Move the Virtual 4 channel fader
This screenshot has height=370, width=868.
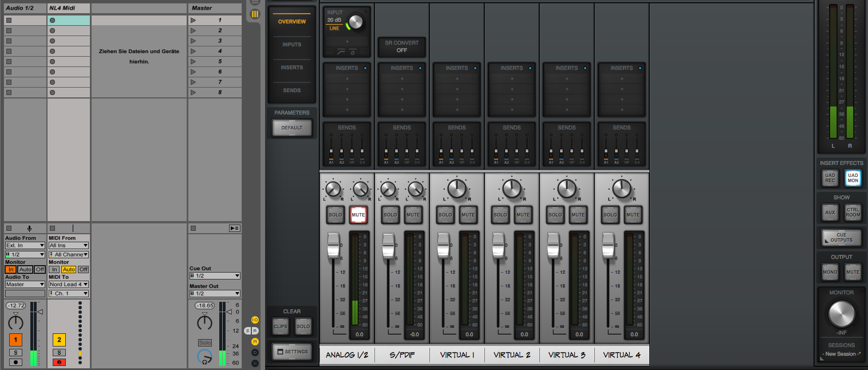(x=608, y=246)
